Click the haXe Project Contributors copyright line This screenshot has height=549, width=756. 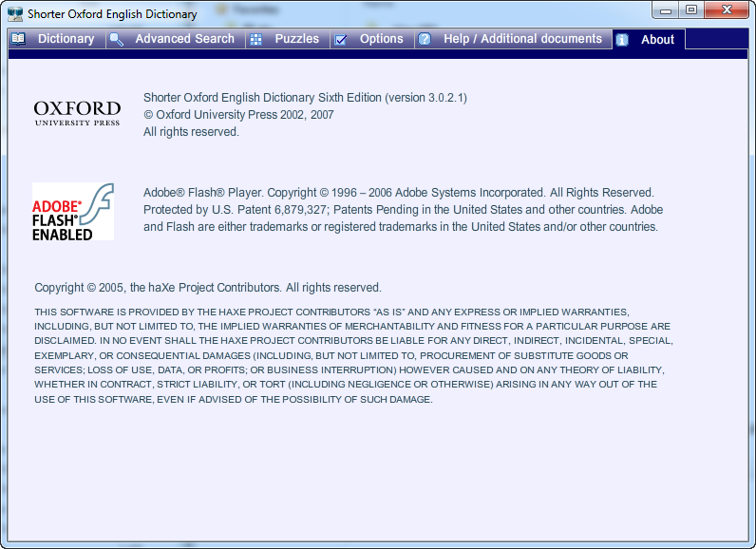[x=208, y=288]
